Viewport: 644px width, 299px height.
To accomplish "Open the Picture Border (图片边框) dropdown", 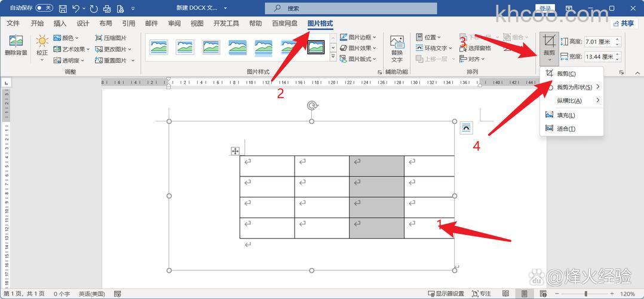I will click(358, 38).
